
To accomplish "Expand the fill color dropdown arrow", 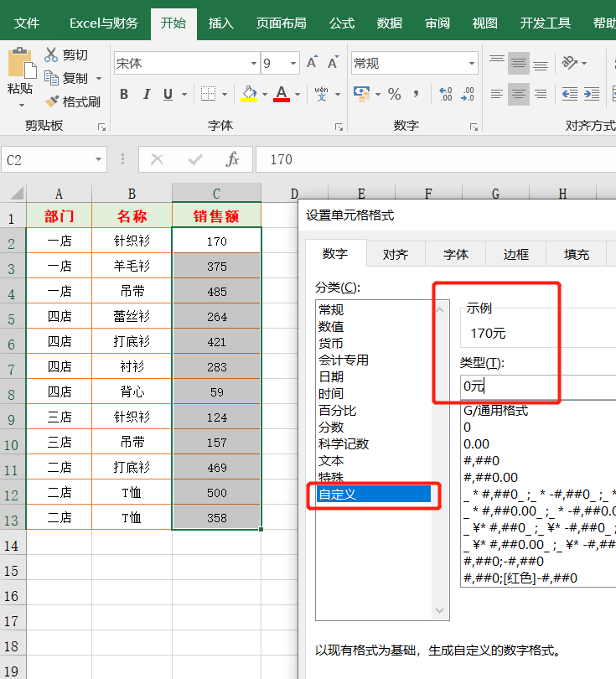I will (265, 94).
